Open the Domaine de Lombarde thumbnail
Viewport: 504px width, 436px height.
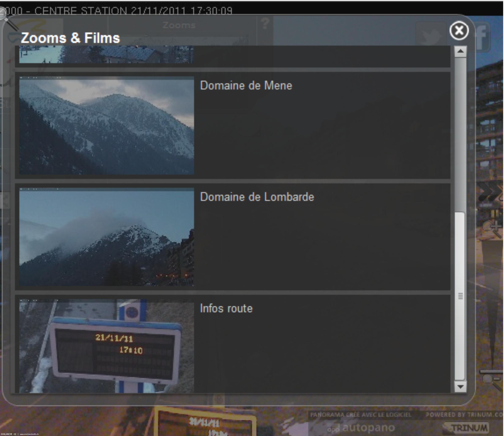click(107, 237)
